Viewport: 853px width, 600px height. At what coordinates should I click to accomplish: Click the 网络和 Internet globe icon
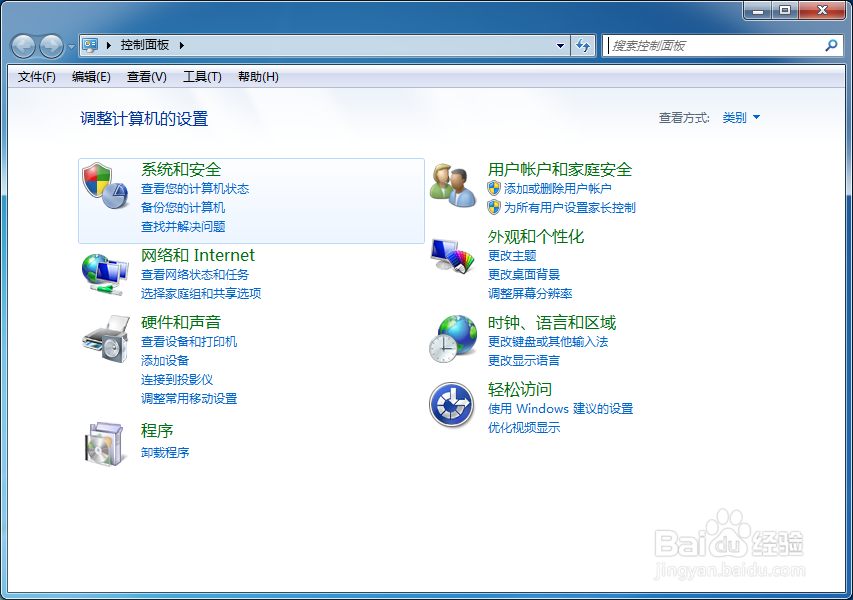(x=105, y=274)
